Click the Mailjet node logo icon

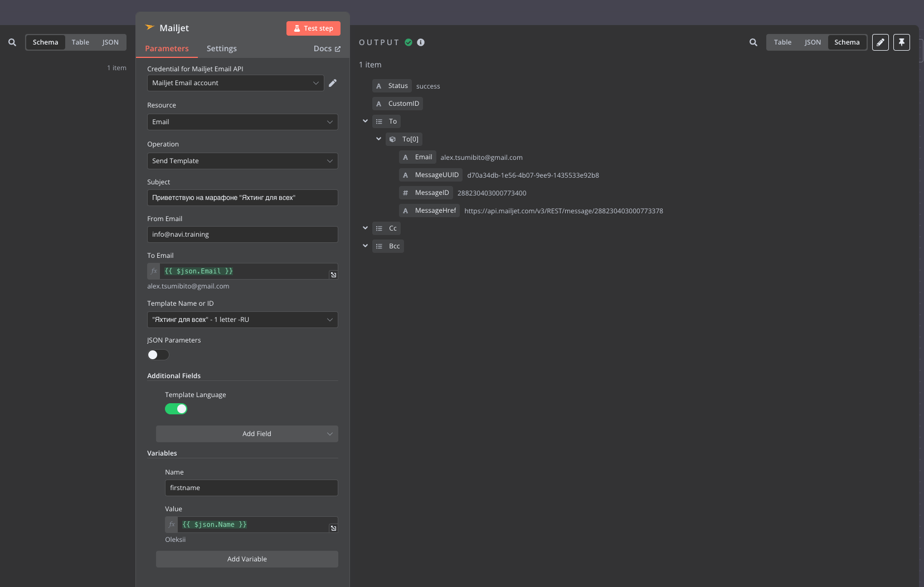(150, 27)
